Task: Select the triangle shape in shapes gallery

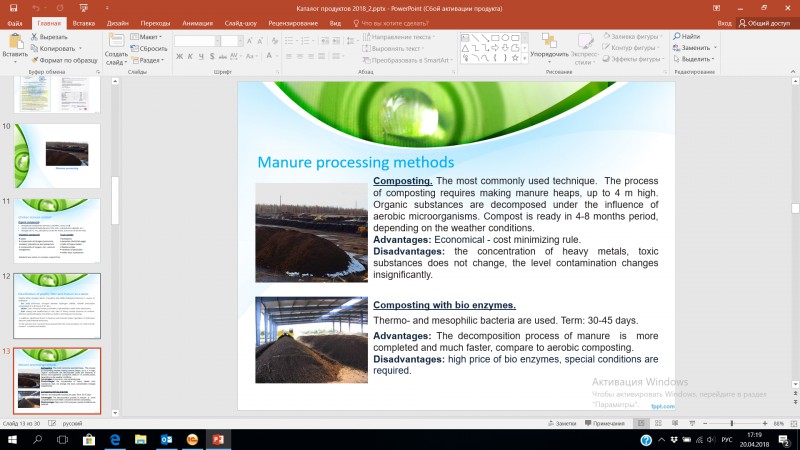Action: click(465, 48)
